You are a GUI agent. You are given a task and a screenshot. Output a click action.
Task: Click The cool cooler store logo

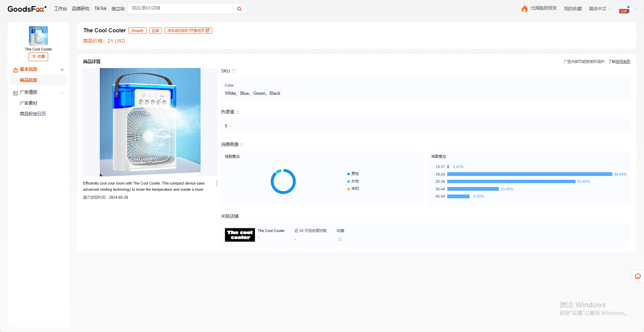240,235
